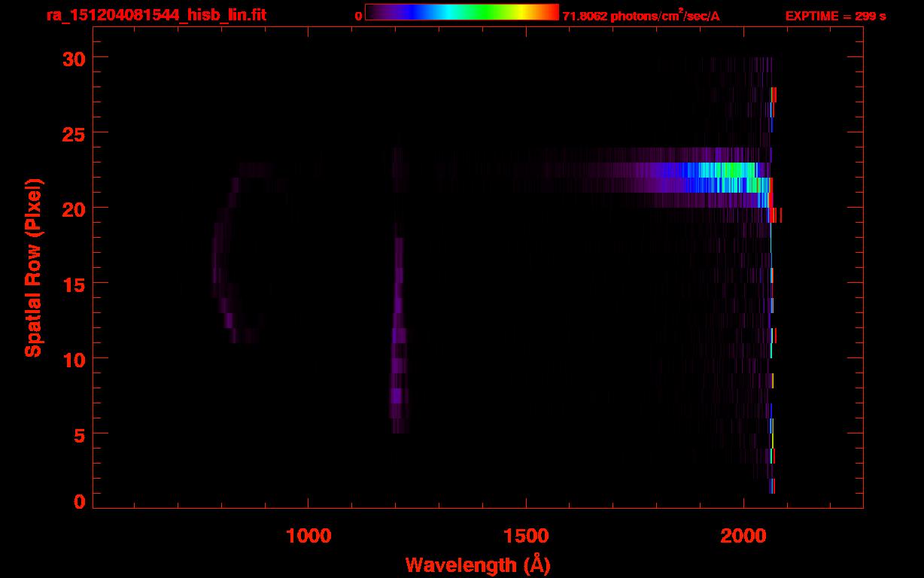
Task: Click the 5 spatial row tick label
Action: (79, 434)
